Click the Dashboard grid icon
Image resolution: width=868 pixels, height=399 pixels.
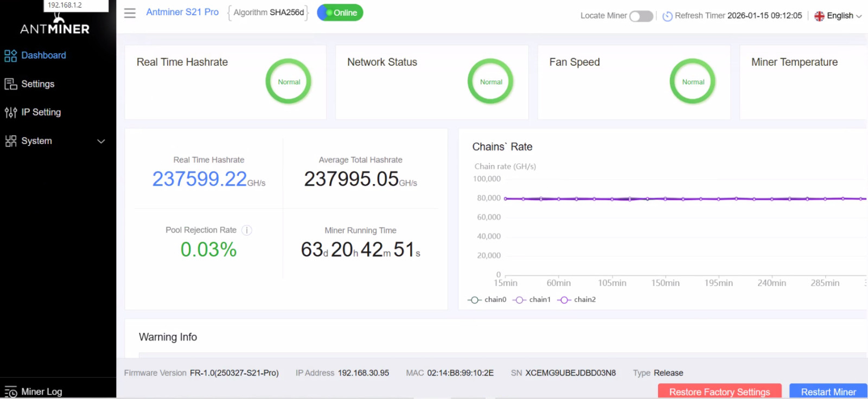click(x=10, y=55)
